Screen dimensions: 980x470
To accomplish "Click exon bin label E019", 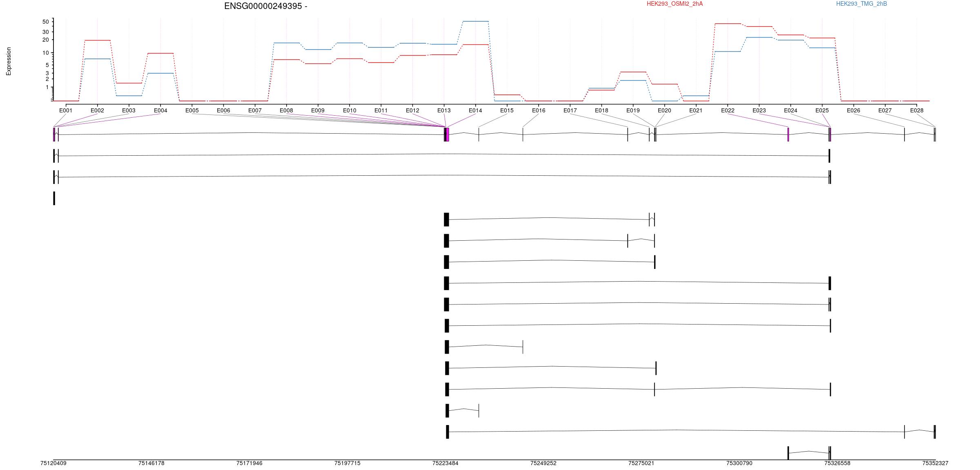I will click(633, 110).
